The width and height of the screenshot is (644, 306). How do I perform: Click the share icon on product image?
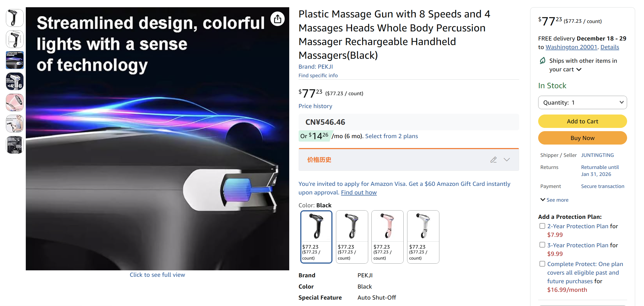click(x=277, y=19)
